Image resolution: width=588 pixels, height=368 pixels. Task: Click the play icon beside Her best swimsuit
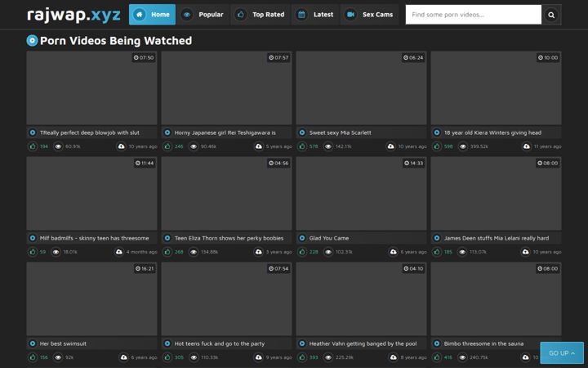pos(33,343)
